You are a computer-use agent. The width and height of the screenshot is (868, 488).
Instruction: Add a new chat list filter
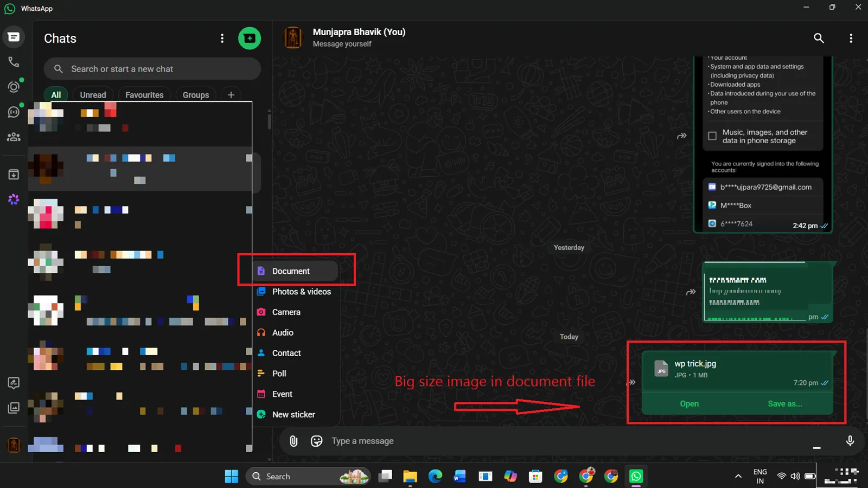coord(231,94)
